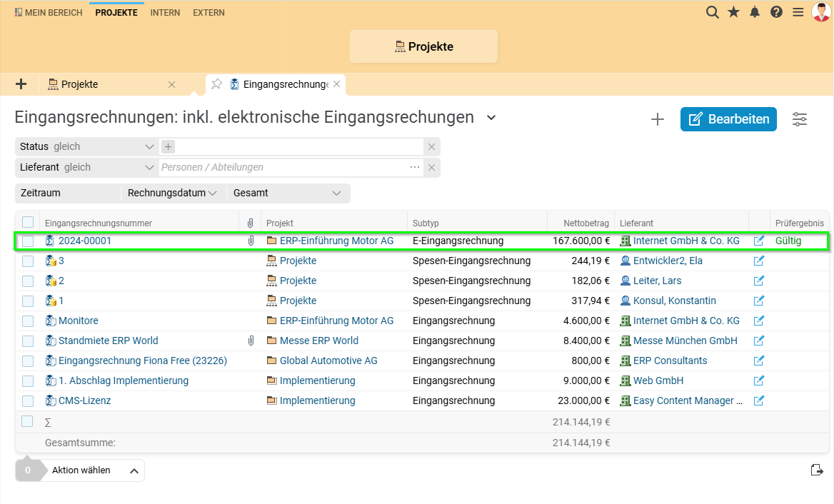Viewport: 834px width, 504px height.
Task: Click the Bearbeiten button
Action: [x=728, y=119]
